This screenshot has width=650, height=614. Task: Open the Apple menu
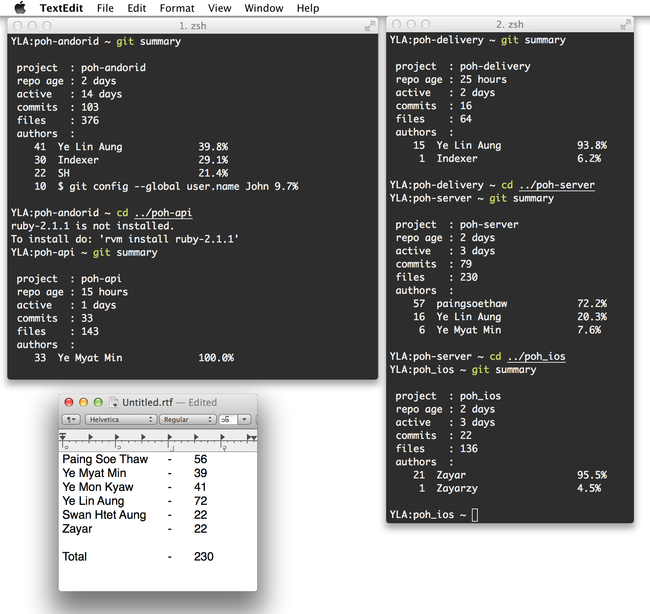[19, 8]
